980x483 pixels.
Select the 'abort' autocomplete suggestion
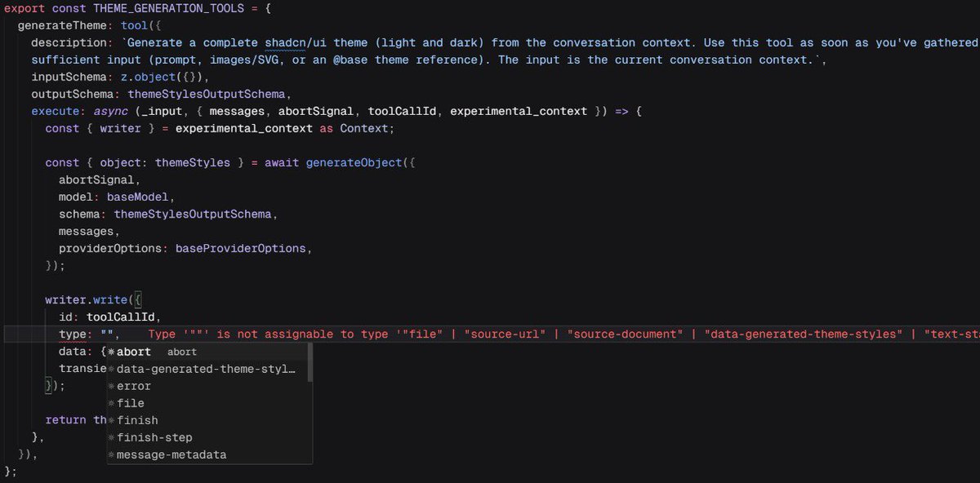[x=208, y=352]
